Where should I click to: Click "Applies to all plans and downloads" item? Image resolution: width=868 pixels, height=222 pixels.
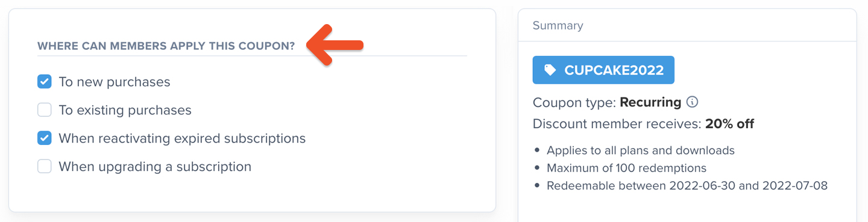tap(641, 150)
